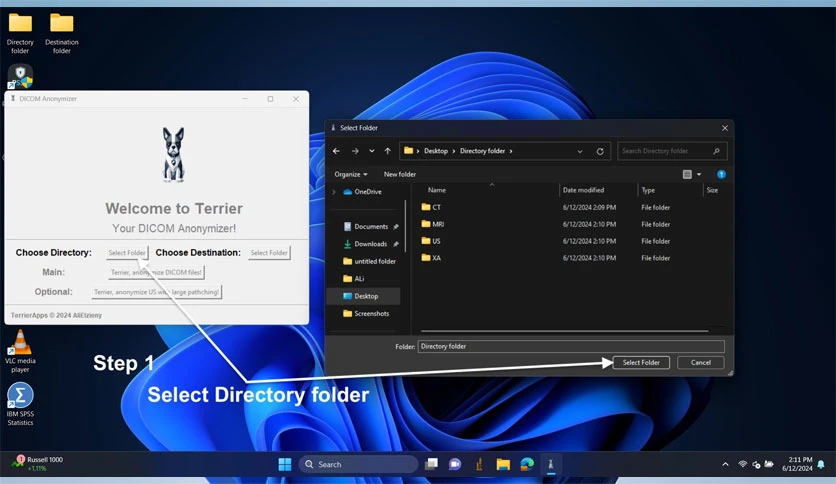Screen dimensions: 836x484
Task: Click the Select Folder confirm button
Action: coord(641,362)
